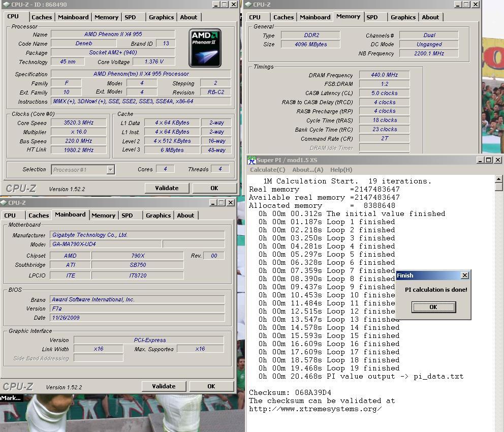This screenshot has width=504, height=432.
Task: Click the CAS# Latency value 5.0 clocks
Action: [384, 93]
